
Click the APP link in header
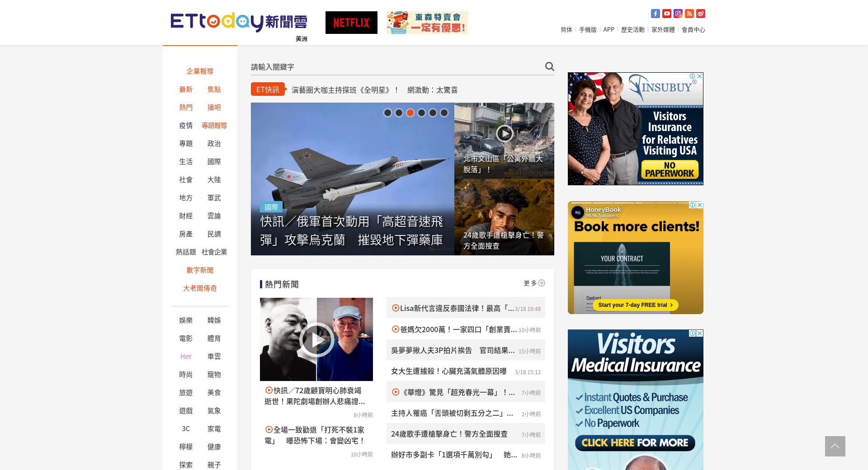click(609, 30)
